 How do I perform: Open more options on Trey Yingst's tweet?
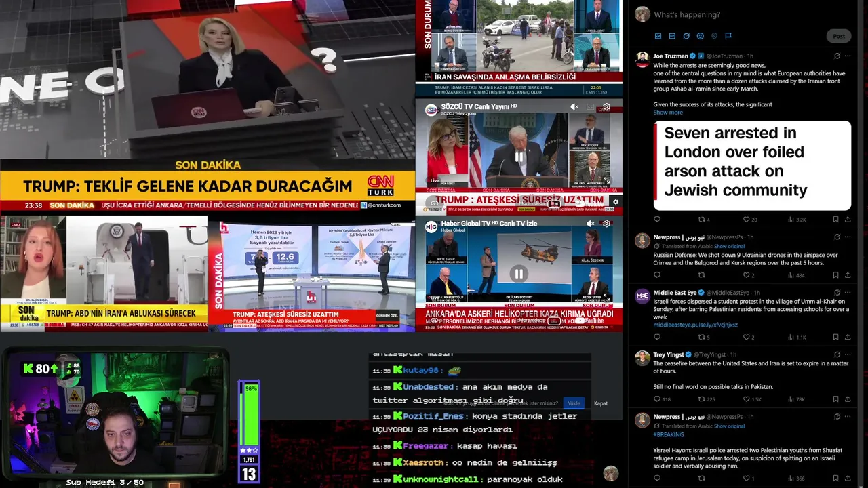[x=848, y=354]
